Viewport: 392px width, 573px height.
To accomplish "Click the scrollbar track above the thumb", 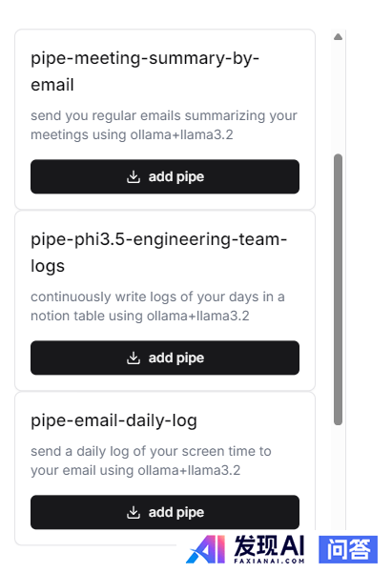I will [339, 97].
